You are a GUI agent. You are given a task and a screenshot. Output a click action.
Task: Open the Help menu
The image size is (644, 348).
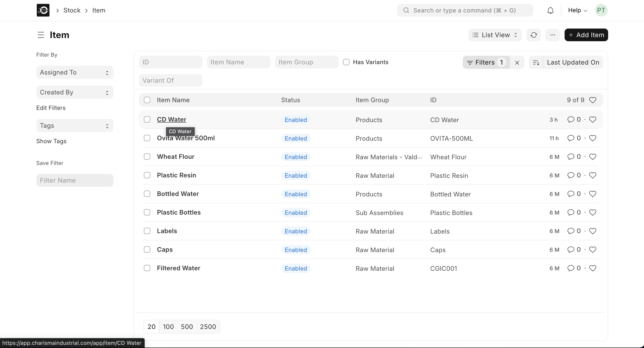tap(577, 10)
